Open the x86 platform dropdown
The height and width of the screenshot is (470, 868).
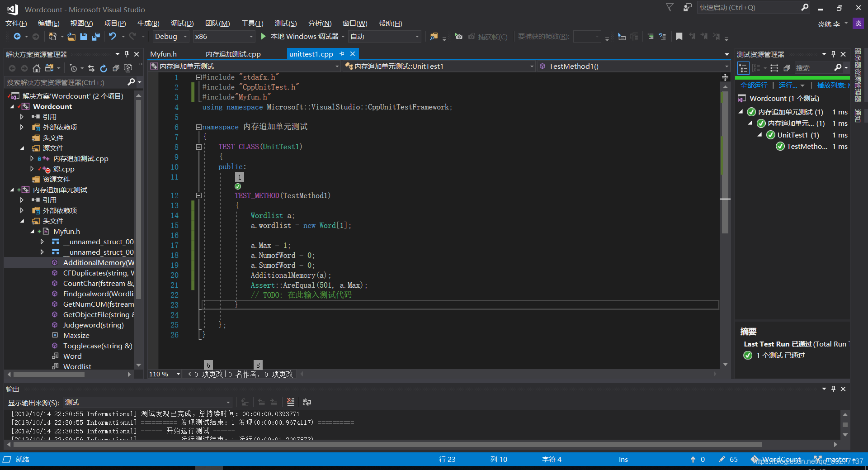point(224,37)
